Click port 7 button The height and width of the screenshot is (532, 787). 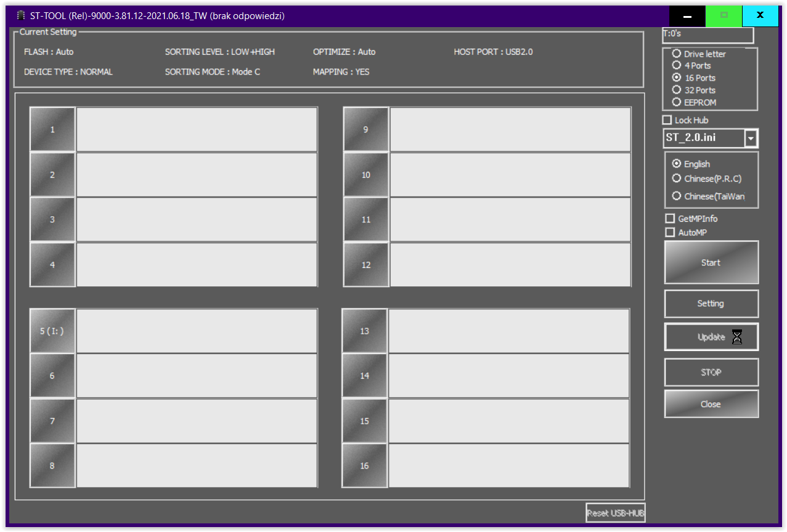tap(52, 421)
